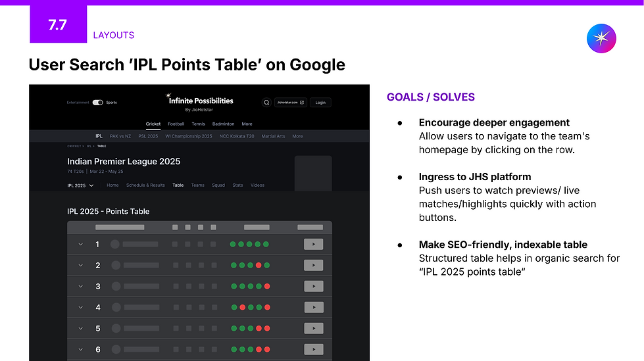Open the Squad tab
The image size is (644, 361).
[218, 185]
